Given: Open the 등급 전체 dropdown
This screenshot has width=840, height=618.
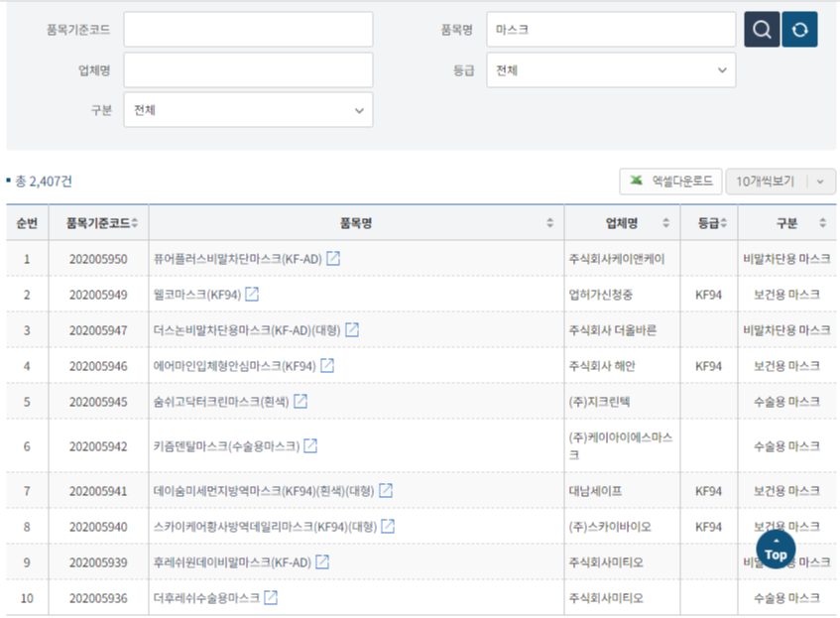Looking at the screenshot, I should click(611, 70).
